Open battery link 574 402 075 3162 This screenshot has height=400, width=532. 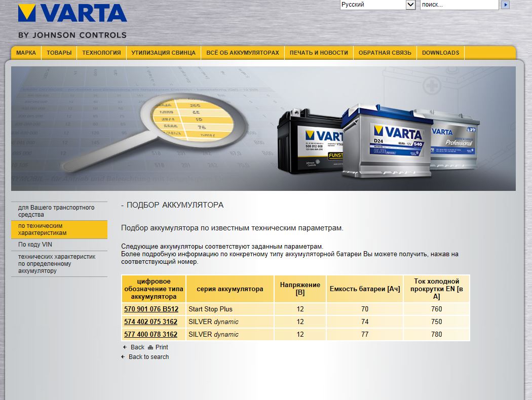150,322
